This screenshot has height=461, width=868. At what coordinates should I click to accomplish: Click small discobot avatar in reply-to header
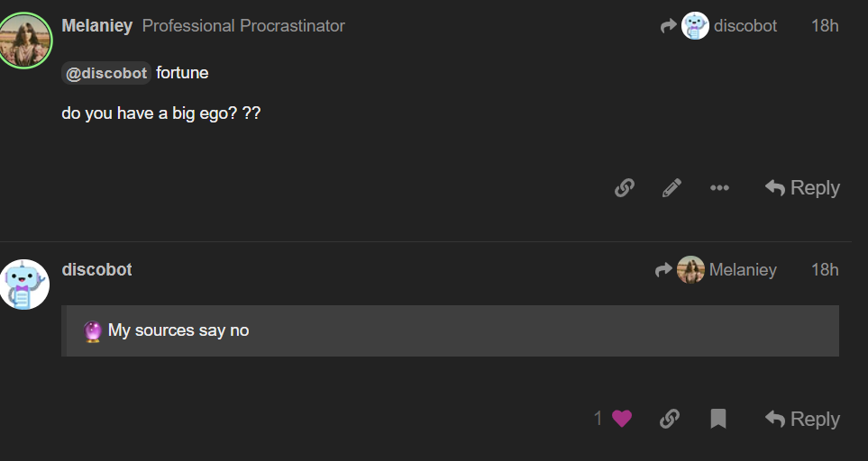(695, 26)
